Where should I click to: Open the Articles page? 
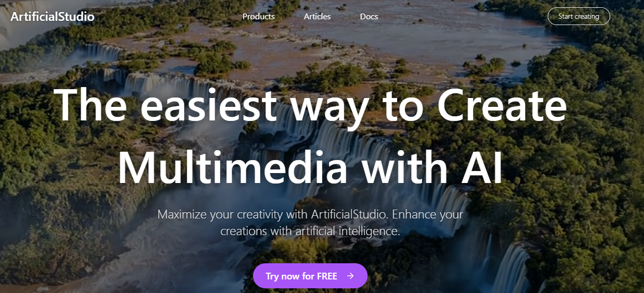click(x=317, y=17)
